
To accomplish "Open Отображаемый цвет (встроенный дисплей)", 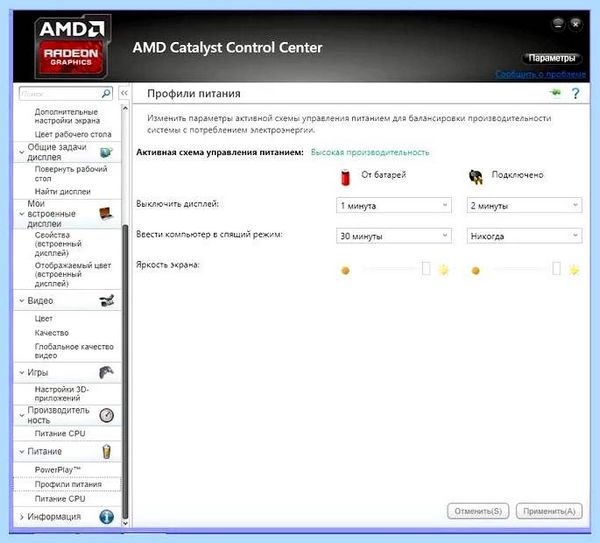I will tap(73, 274).
